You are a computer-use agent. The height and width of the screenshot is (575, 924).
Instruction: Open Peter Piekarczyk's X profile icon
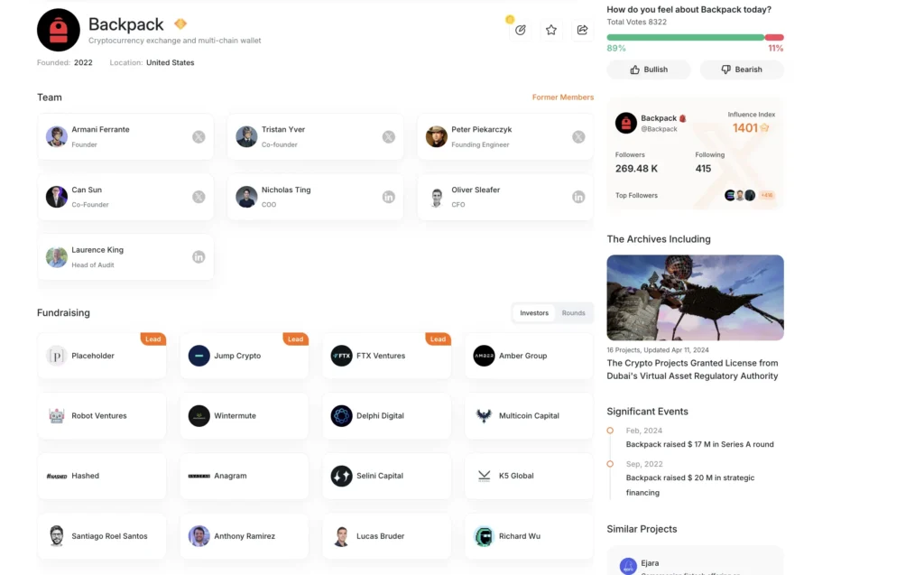[x=578, y=137]
